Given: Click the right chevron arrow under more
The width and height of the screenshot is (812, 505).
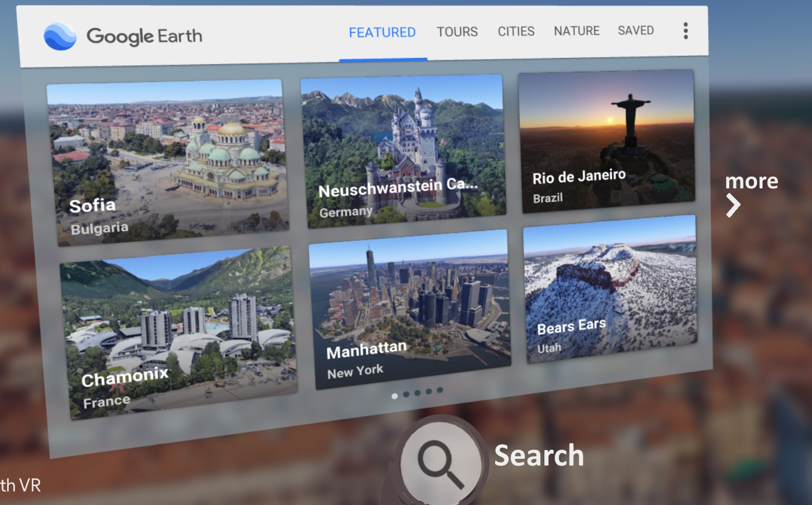Looking at the screenshot, I should (733, 206).
